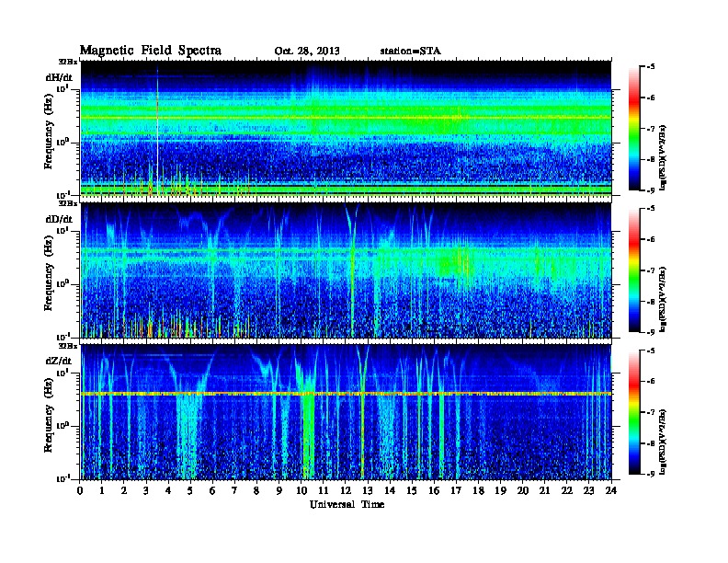Viewport: 728px width, 563px height.
Task: Click hour tick "8" on time axis
Action: [x=256, y=491]
